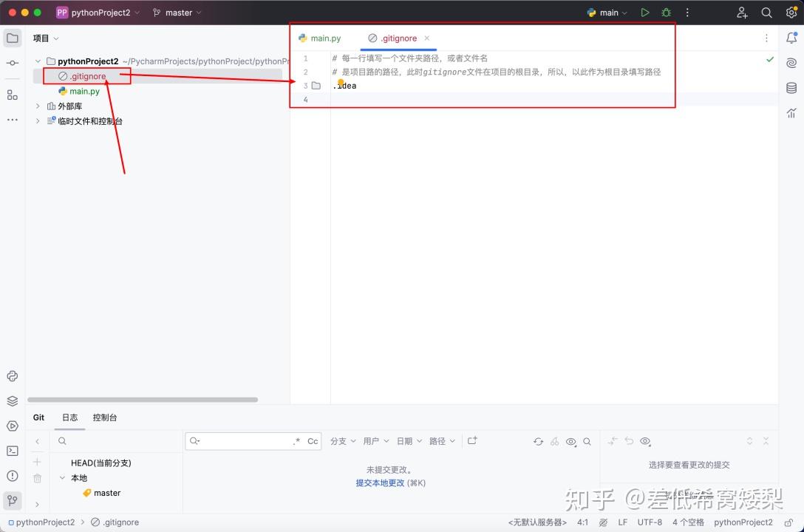Open the Commit tool window icon
This screenshot has width=804, height=532.
(x=13, y=63)
